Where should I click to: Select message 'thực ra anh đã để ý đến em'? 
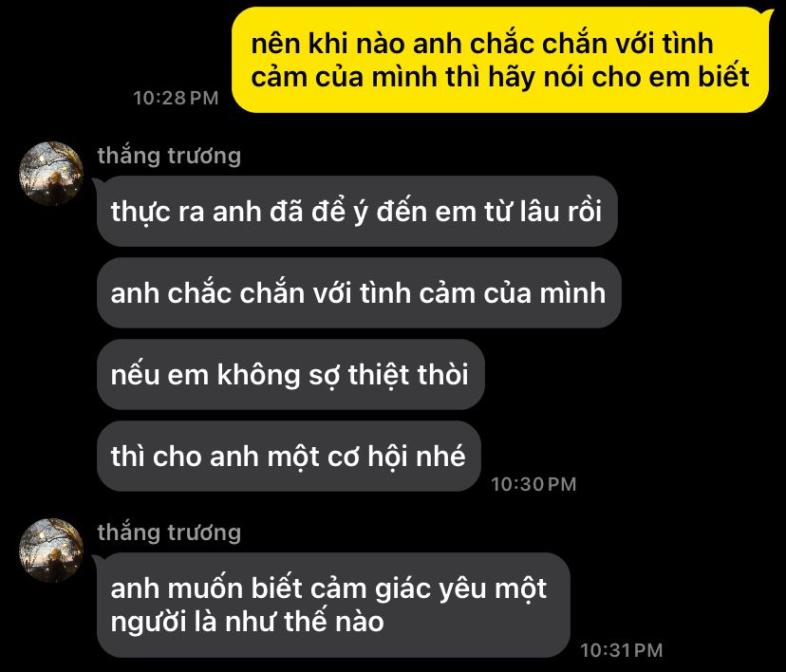tap(357, 211)
